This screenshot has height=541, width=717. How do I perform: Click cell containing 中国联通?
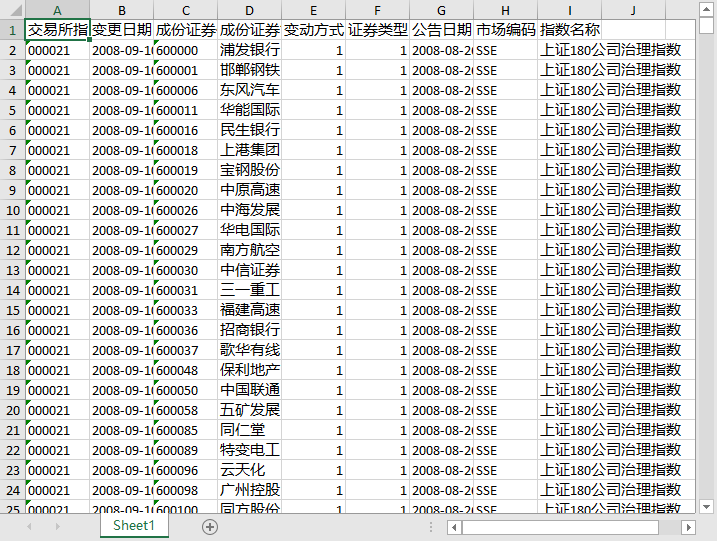coord(250,391)
